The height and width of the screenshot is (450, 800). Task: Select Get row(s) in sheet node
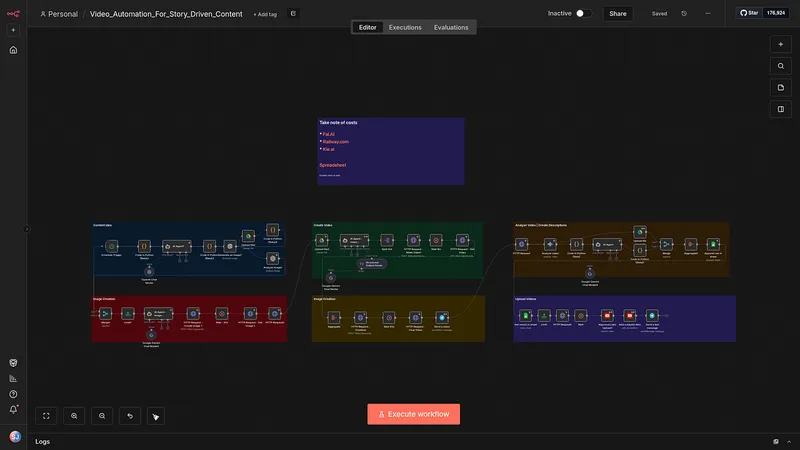526,315
